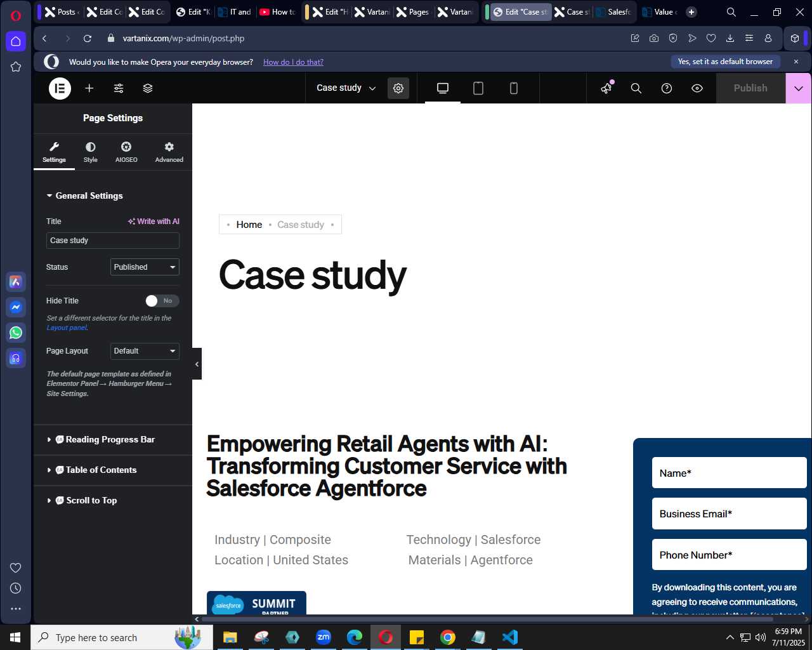Viewport: 812px width, 650px height.
Task: Open the Opera sidebar heart pinboards icon
Action: click(16, 567)
